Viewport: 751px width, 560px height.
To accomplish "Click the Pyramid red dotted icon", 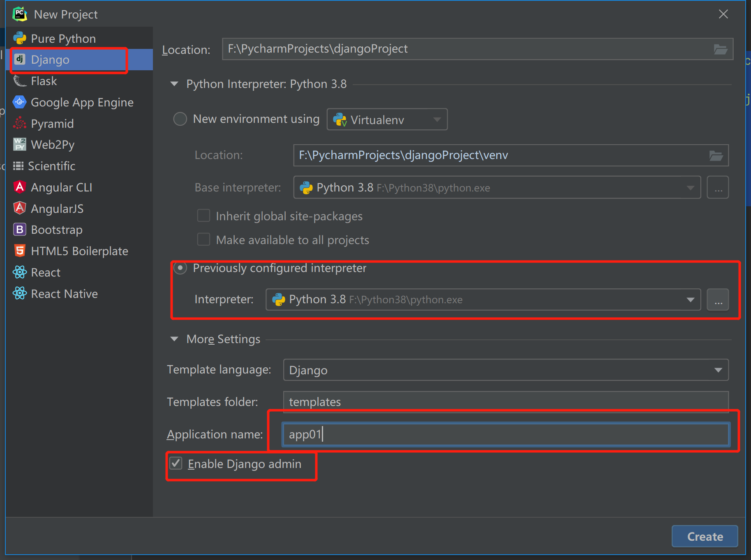I will tap(19, 123).
